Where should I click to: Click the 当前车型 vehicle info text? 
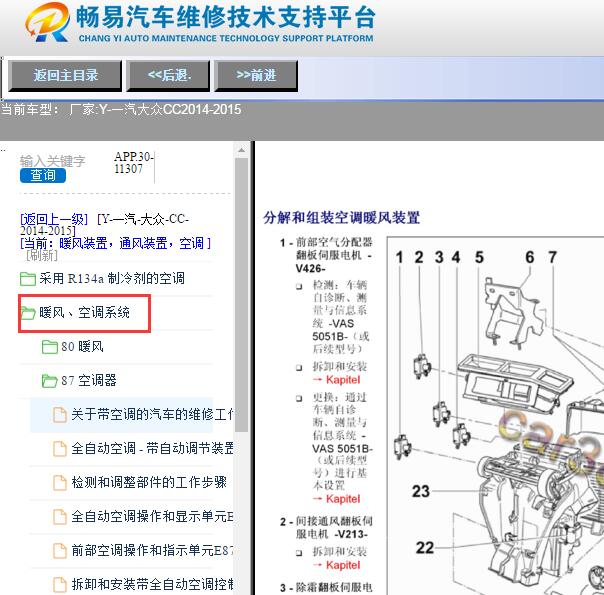[121, 109]
